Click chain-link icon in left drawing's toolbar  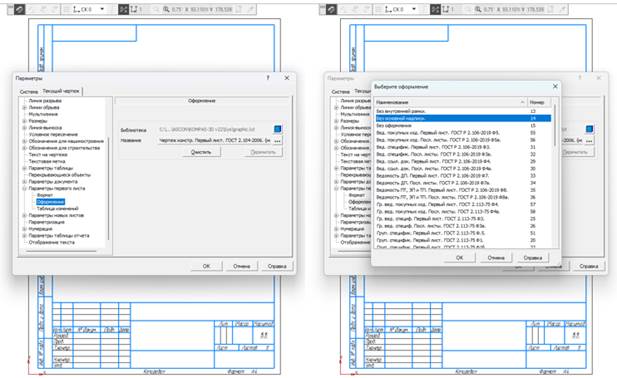[20, 9]
